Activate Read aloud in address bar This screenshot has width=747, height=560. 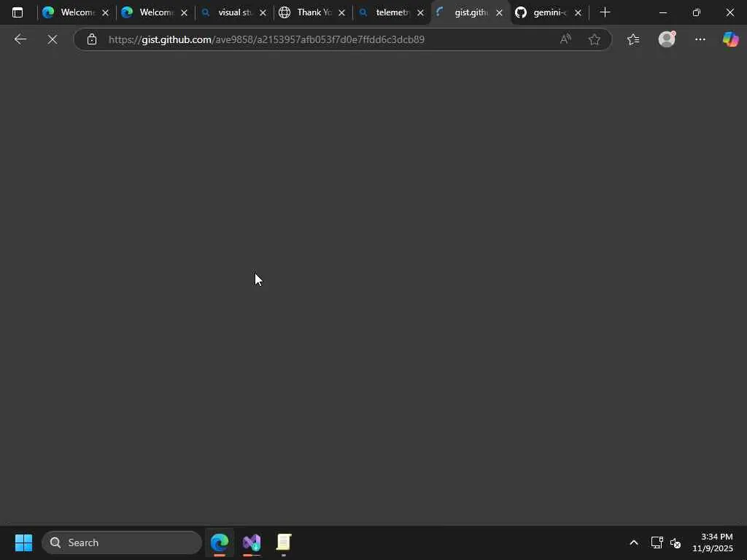[x=565, y=39]
